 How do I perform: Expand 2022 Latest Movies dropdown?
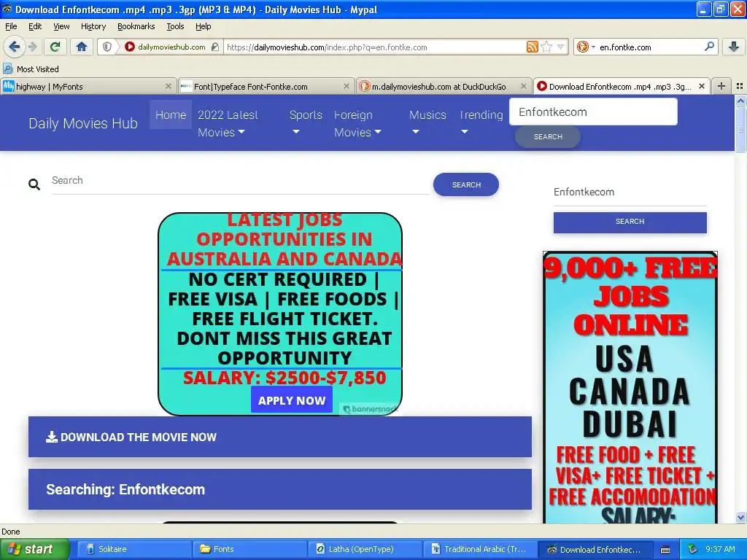228,123
